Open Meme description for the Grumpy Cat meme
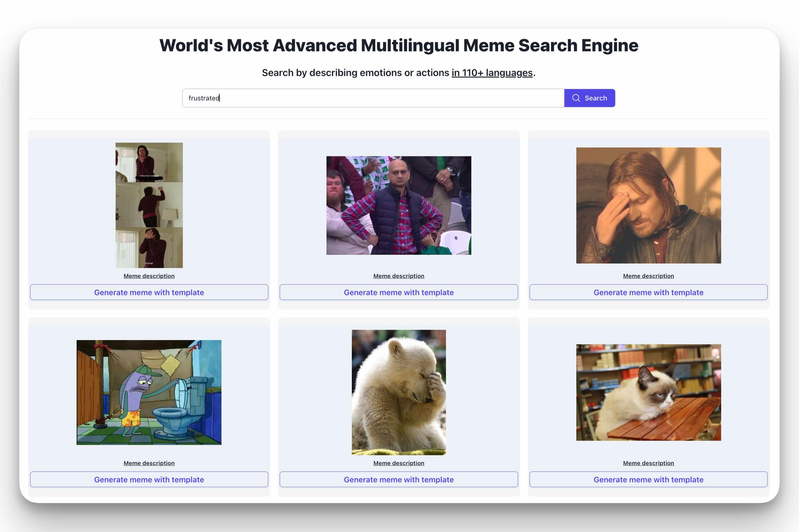The width and height of the screenshot is (799, 532). 648,463
